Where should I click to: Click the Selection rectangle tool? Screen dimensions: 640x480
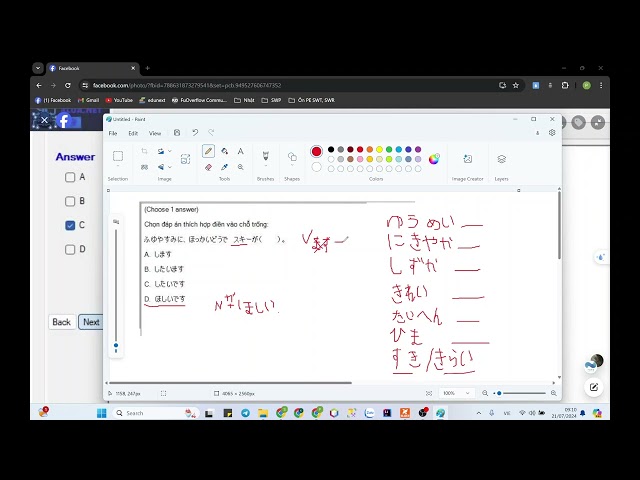(118, 156)
